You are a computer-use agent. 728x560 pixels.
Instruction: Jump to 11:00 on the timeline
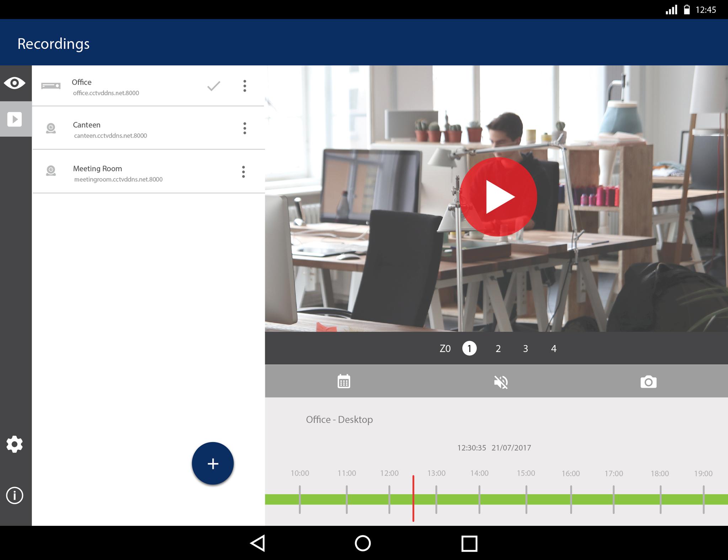coord(347,473)
